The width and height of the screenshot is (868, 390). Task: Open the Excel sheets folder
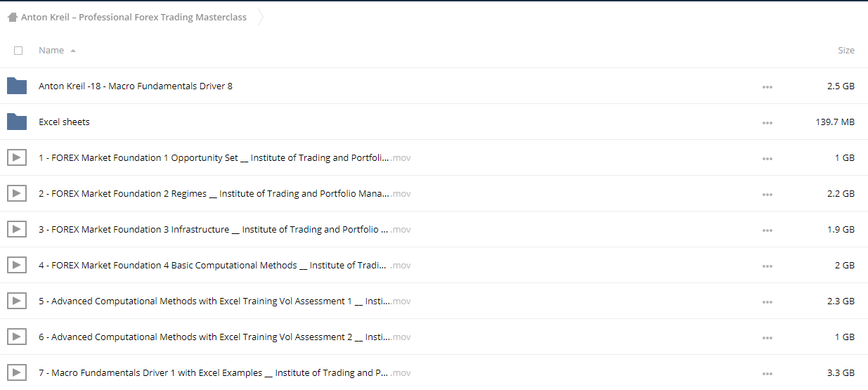(64, 122)
